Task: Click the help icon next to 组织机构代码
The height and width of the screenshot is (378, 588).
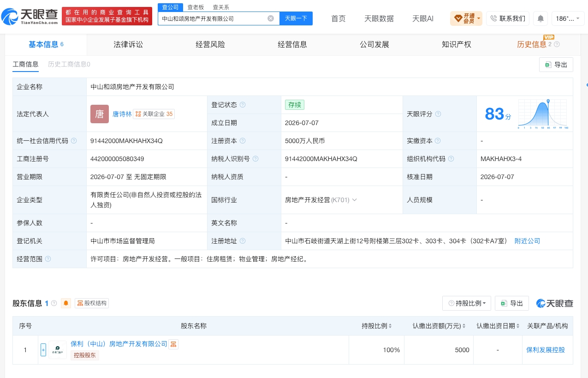Action: [x=451, y=159]
